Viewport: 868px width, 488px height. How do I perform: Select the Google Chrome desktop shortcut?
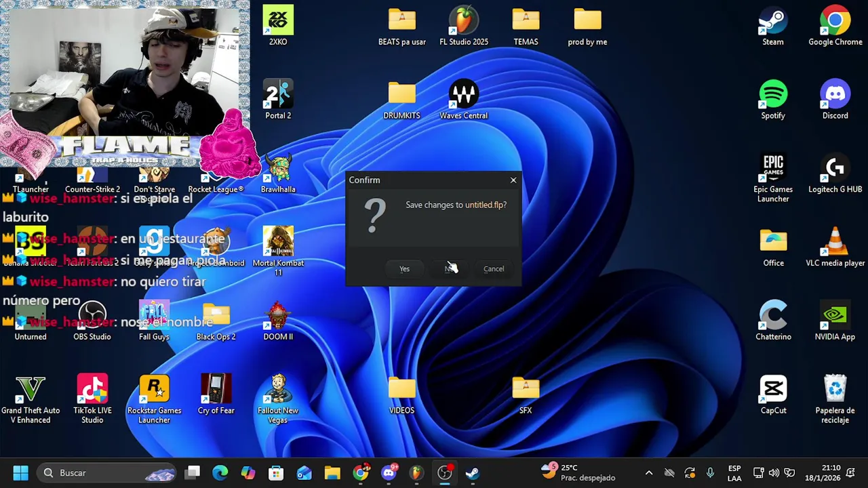[x=835, y=26]
